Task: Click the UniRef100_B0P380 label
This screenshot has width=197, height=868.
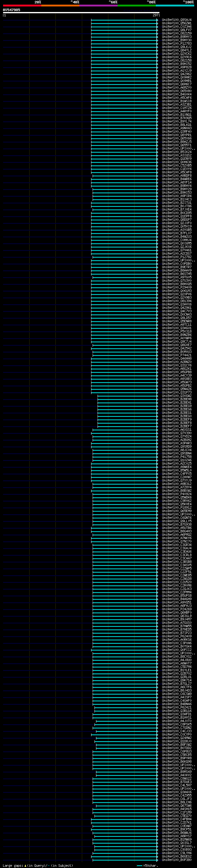Action: 176,860
